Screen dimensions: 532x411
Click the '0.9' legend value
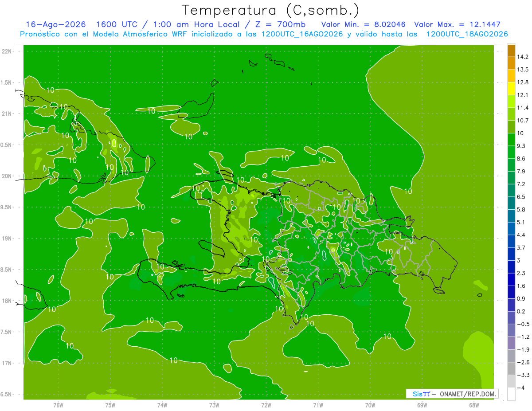tap(521, 298)
